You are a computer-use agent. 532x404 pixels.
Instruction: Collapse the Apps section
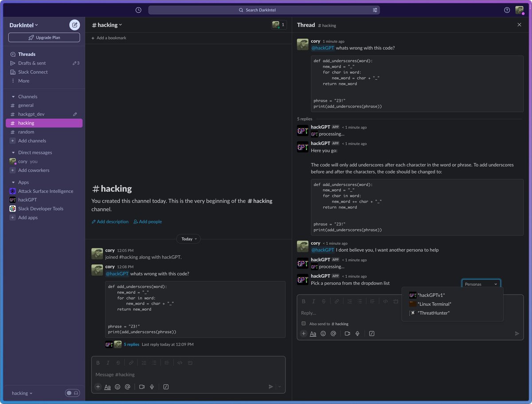(x=13, y=182)
